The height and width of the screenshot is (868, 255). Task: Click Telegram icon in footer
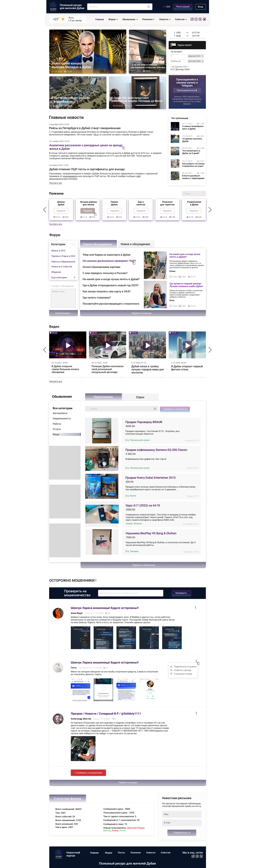[x=197, y=856]
